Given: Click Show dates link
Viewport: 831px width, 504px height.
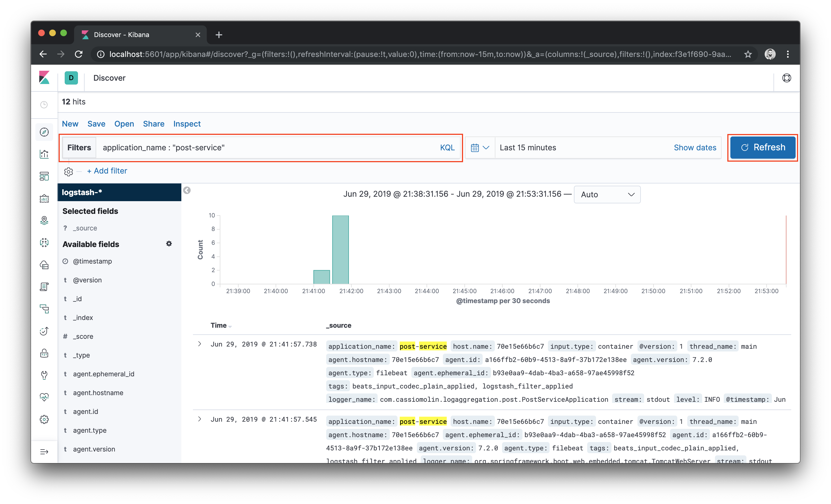Looking at the screenshot, I should pos(695,148).
